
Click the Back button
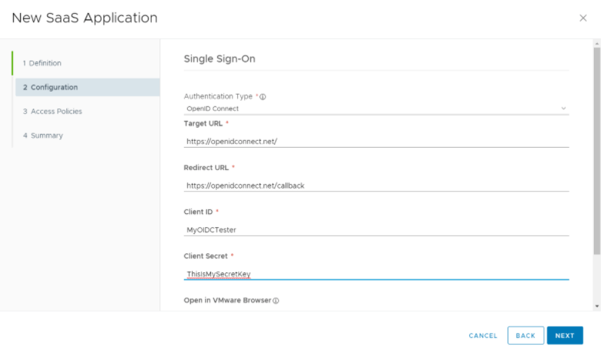(x=525, y=336)
